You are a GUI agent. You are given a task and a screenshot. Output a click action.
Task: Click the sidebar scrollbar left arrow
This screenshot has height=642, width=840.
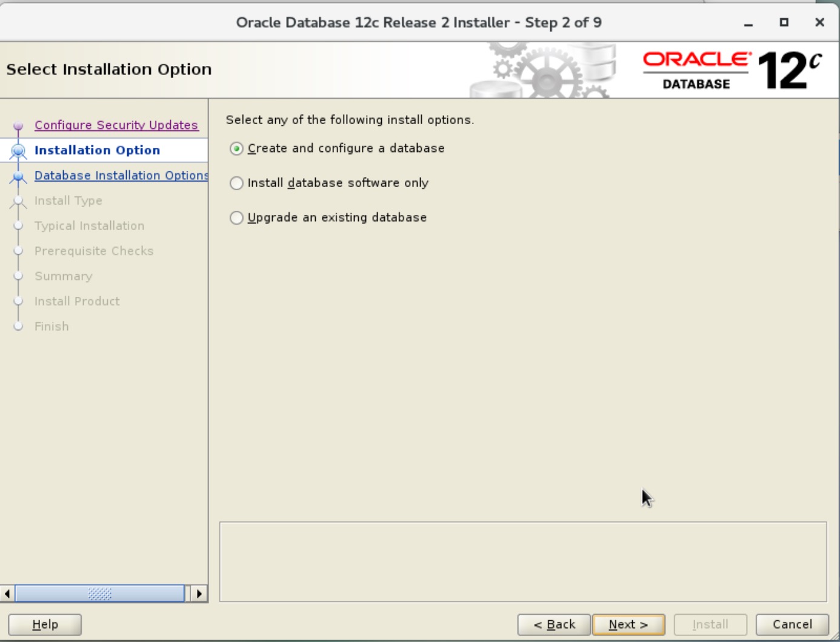coord(7,594)
